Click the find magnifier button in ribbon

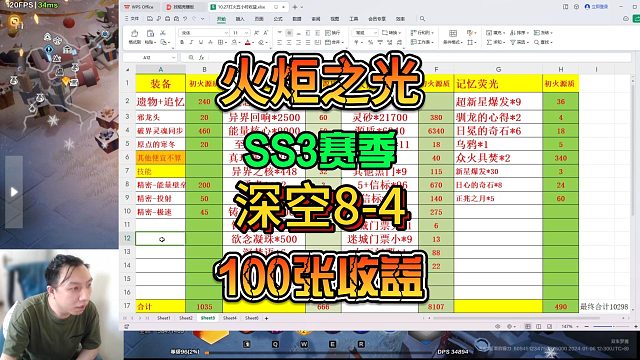pyautogui.click(x=543, y=42)
